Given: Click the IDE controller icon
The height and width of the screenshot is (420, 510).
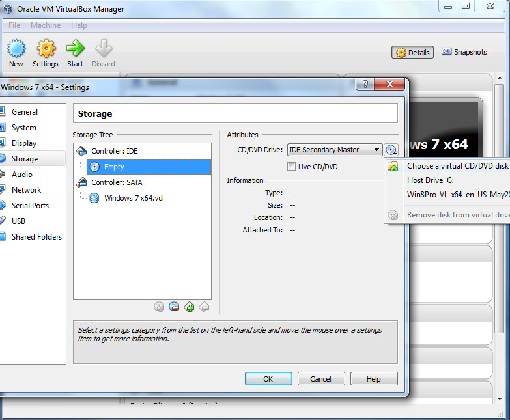Looking at the screenshot, I should 81,151.
